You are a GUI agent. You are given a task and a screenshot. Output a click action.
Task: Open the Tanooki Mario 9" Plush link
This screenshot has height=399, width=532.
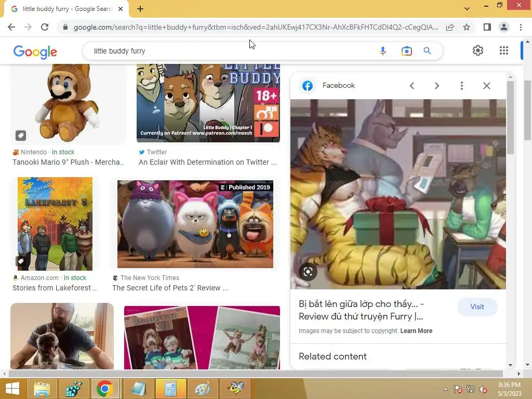[x=68, y=162]
